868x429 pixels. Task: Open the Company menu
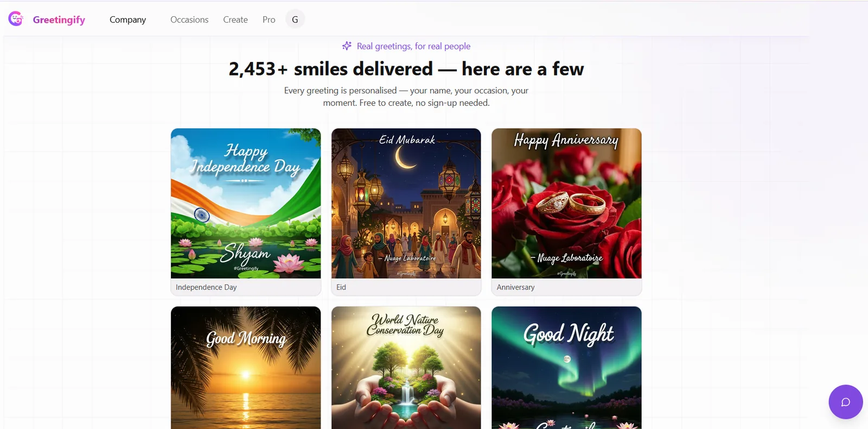coord(127,20)
